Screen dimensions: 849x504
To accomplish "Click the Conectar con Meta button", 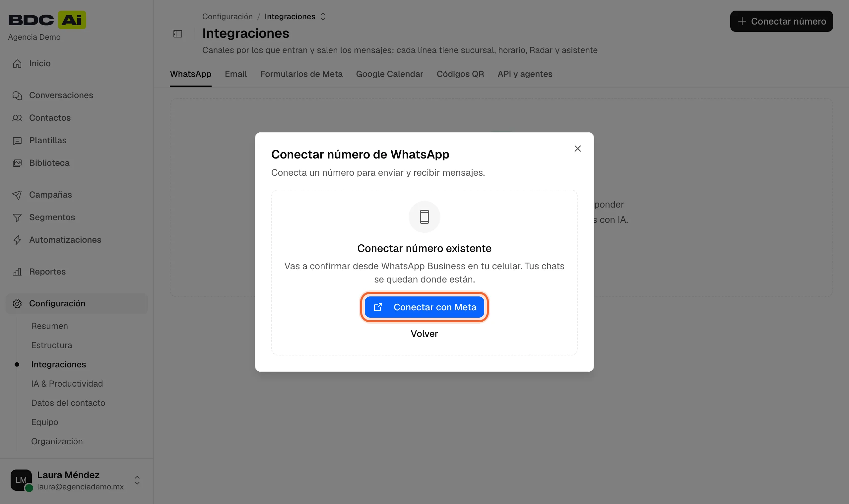I will [x=424, y=307].
